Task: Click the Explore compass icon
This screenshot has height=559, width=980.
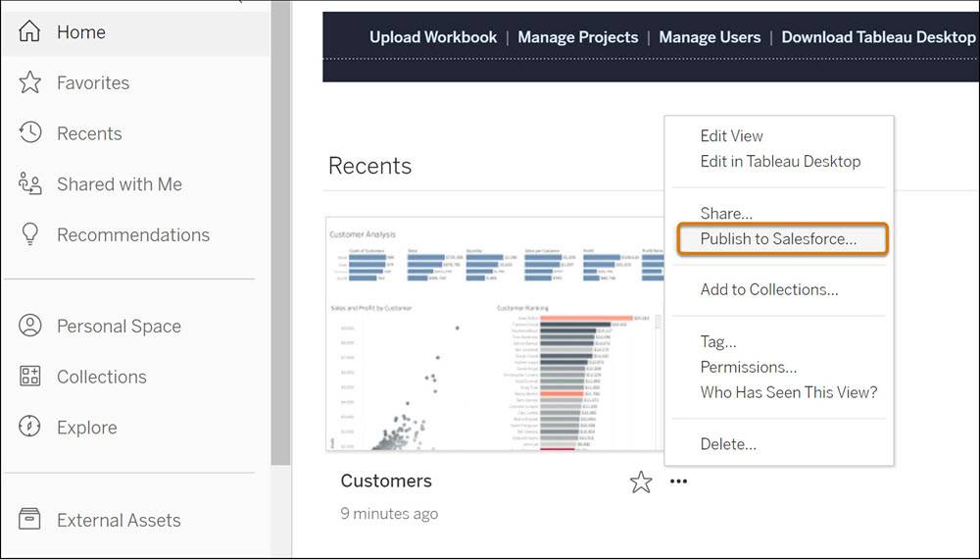Action: click(x=29, y=427)
